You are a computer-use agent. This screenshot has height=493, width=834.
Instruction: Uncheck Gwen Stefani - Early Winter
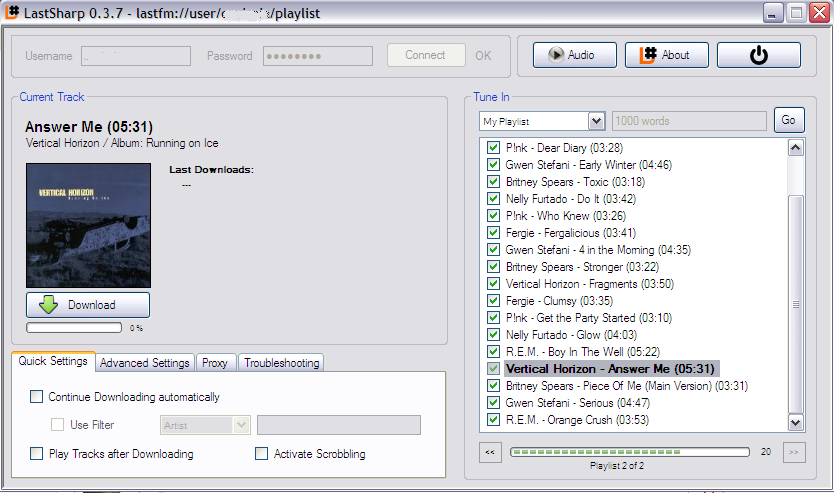(x=494, y=164)
